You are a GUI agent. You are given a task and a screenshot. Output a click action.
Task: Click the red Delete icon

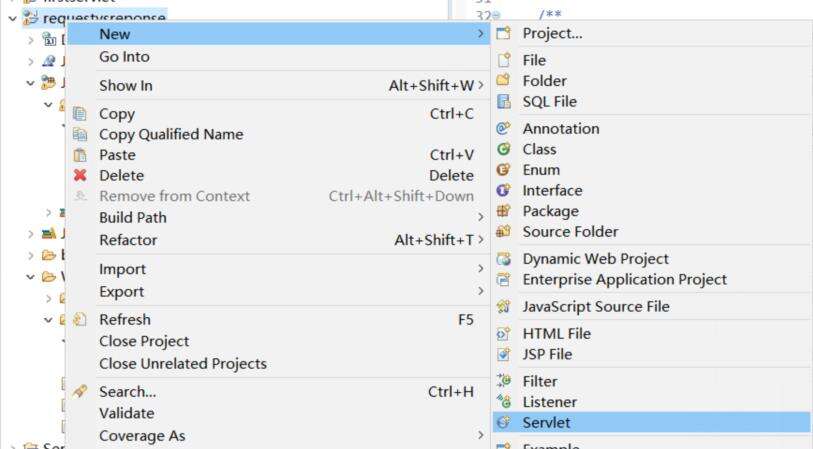coord(79,176)
